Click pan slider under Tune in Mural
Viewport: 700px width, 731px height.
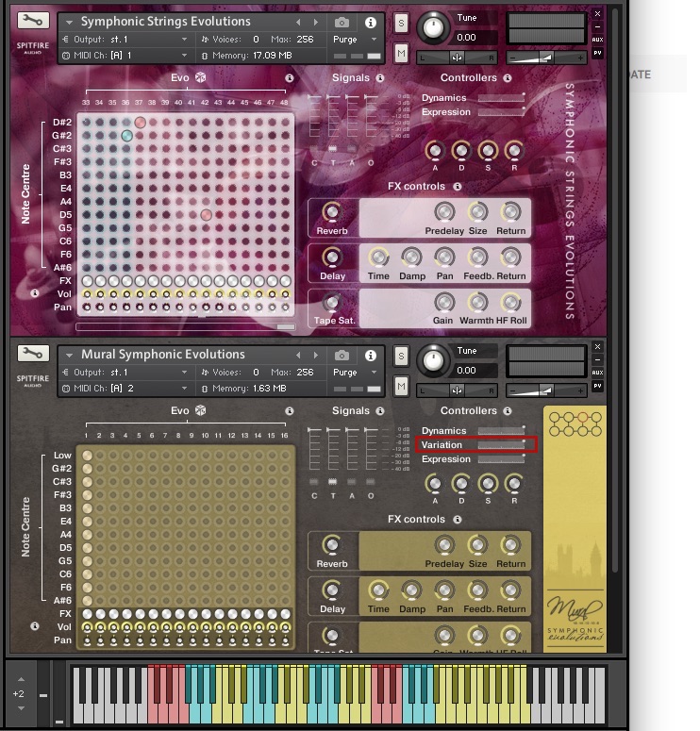point(457,390)
